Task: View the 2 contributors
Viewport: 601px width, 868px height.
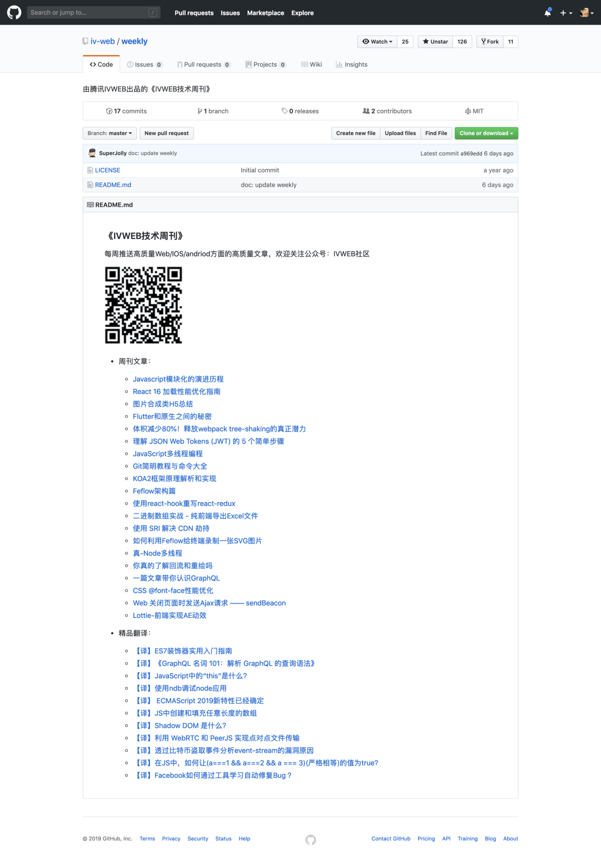Action: coord(387,111)
